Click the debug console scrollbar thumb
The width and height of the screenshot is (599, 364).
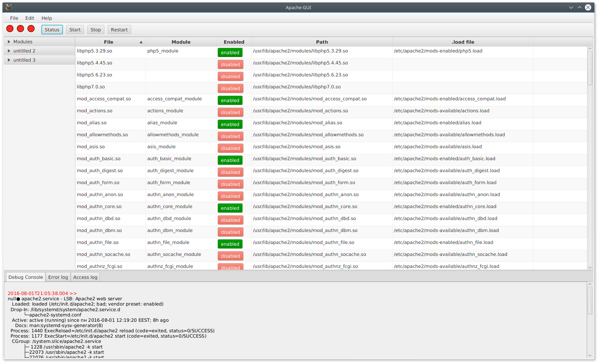(x=590, y=300)
